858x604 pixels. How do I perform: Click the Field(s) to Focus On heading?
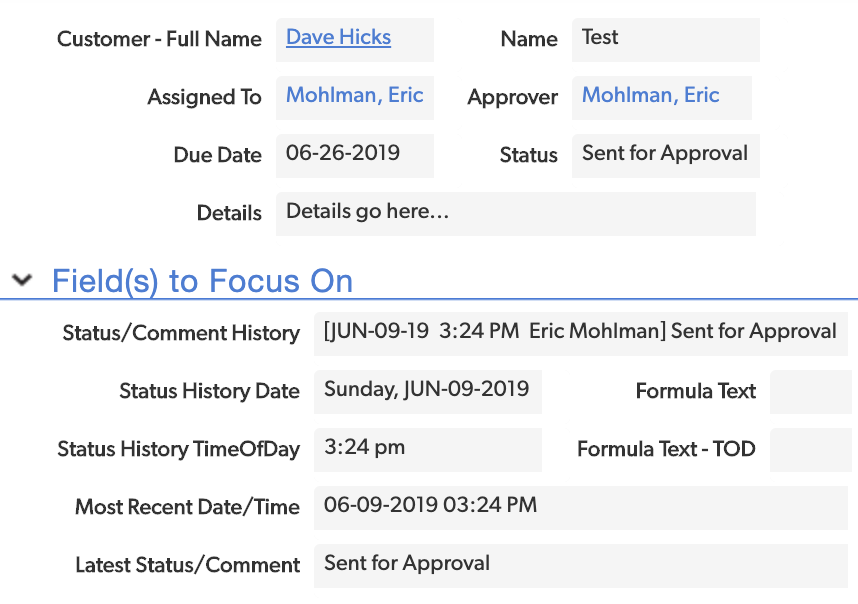202,281
